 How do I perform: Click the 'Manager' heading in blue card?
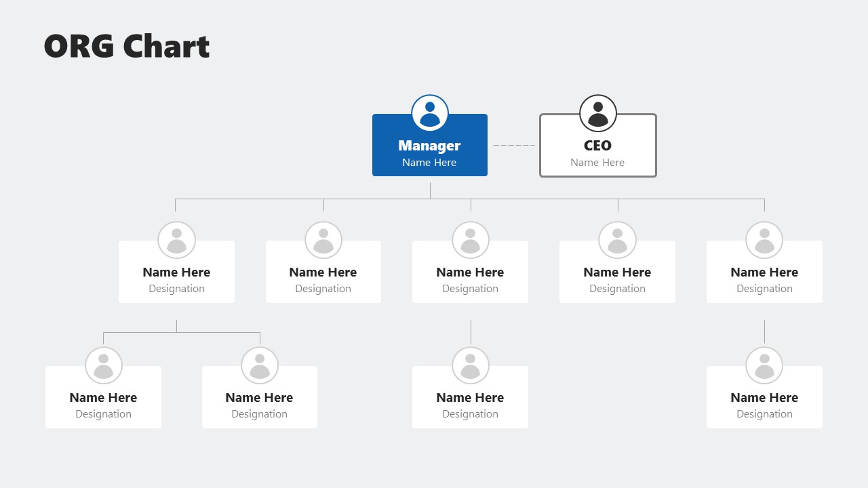point(429,146)
